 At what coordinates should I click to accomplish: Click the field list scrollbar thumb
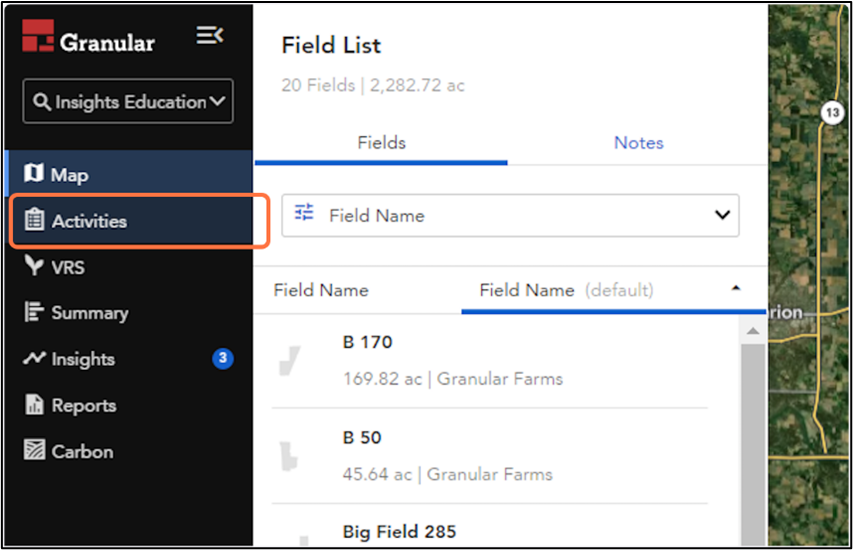tap(753, 443)
